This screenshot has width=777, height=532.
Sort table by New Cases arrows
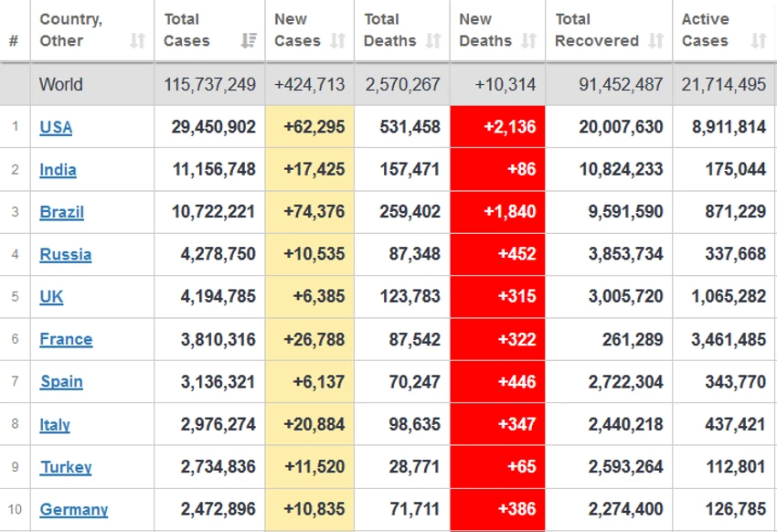(x=337, y=40)
